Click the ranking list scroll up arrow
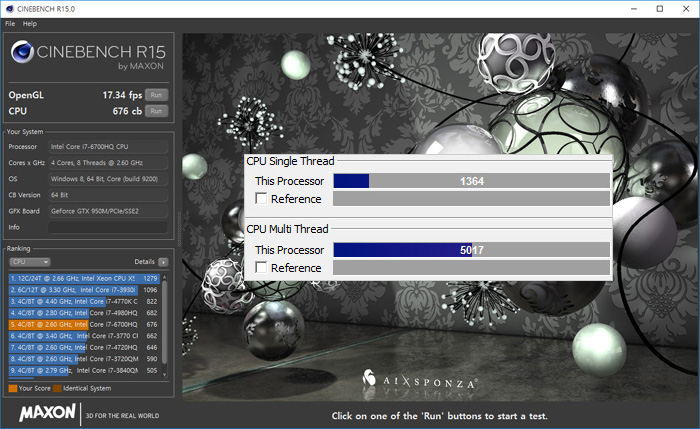The height and width of the screenshot is (429, 700). click(165, 277)
